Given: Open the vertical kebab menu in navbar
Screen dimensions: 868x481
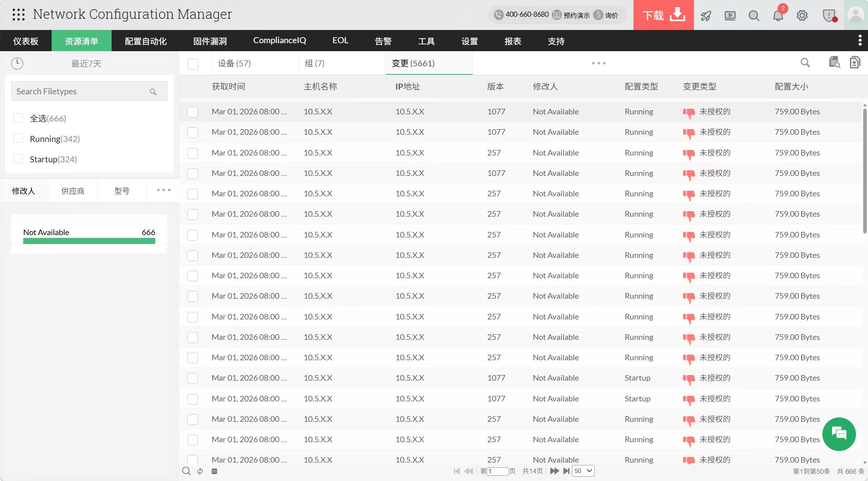Looking at the screenshot, I should 860,40.
